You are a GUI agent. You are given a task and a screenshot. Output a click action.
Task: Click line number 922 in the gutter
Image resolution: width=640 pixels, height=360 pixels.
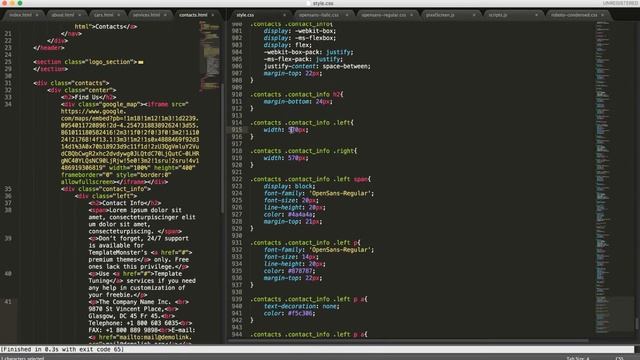(237, 179)
